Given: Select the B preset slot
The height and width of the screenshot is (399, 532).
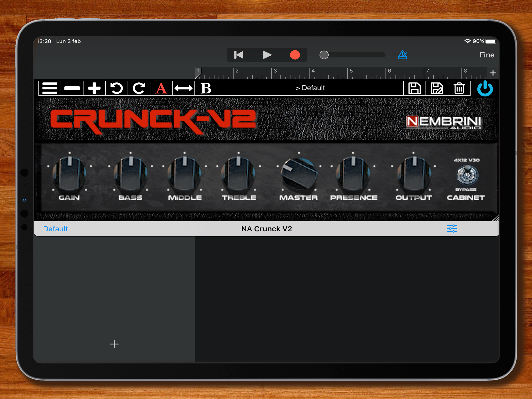Looking at the screenshot, I should point(206,88).
